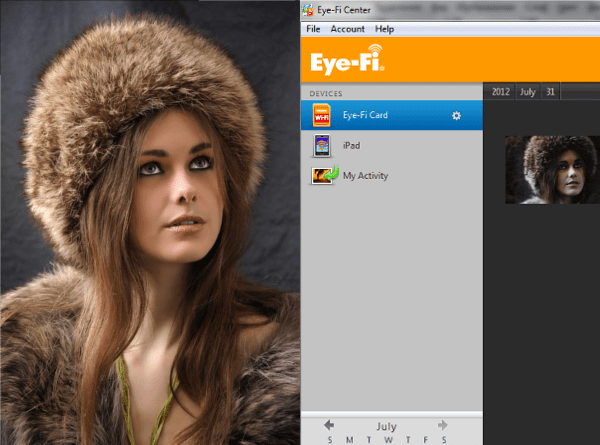Go to previous month with left arrow

coord(329,425)
